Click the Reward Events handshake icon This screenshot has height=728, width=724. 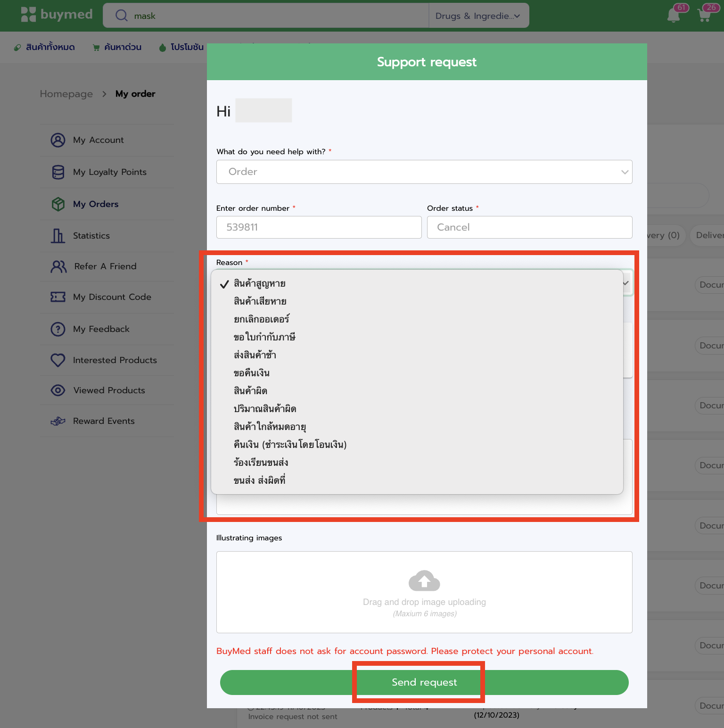(58, 421)
